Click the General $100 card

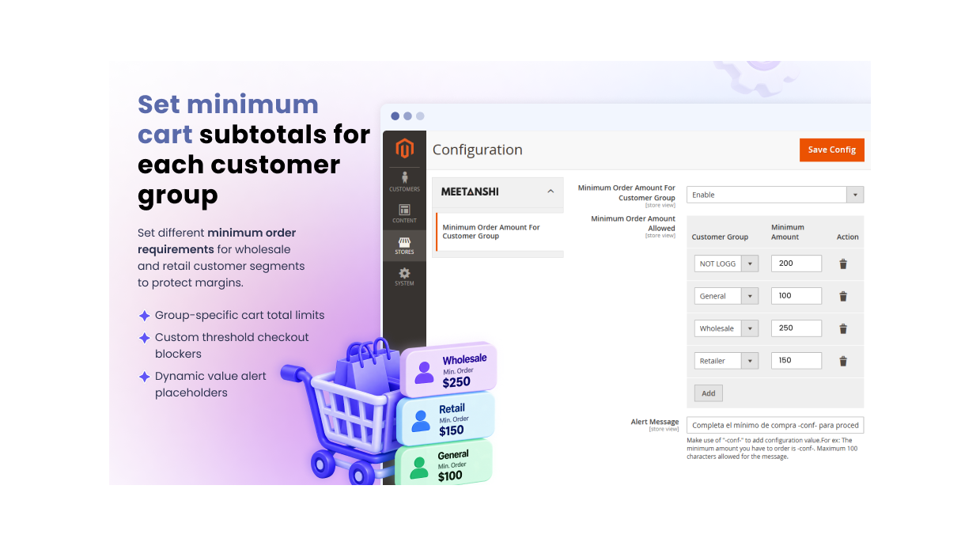click(444, 464)
